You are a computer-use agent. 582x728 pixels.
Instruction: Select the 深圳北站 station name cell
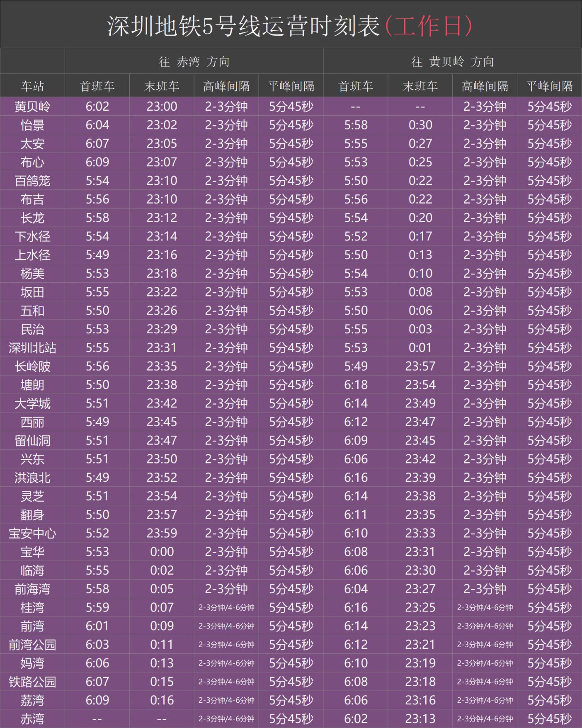point(32,348)
